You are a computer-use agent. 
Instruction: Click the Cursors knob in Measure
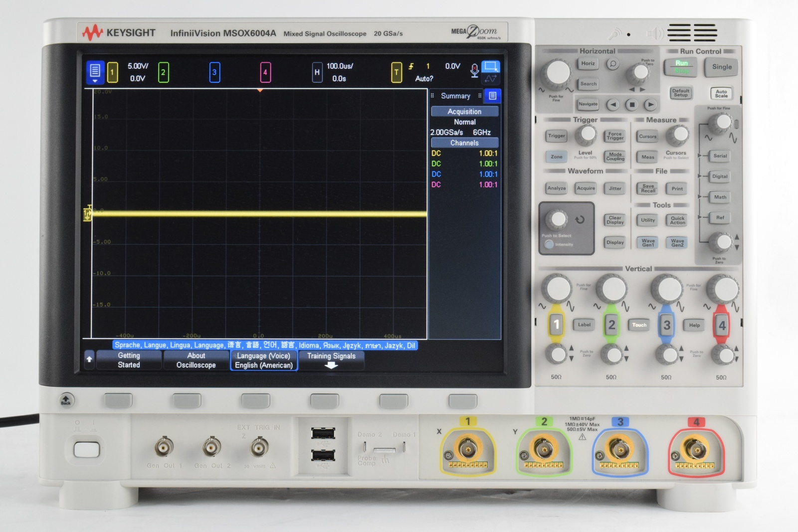pos(679,134)
